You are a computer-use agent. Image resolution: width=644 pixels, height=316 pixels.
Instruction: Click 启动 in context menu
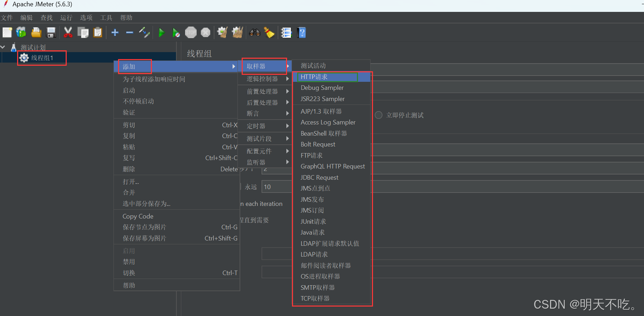[177, 90]
